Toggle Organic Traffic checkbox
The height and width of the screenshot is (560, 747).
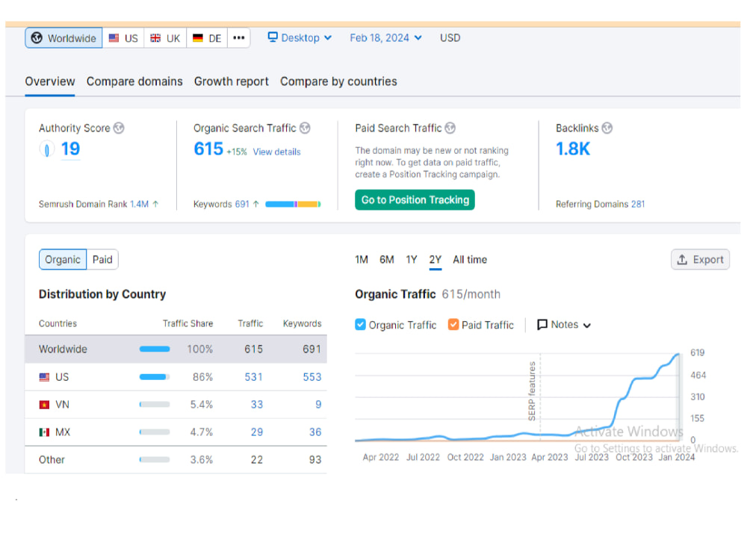[x=361, y=324]
